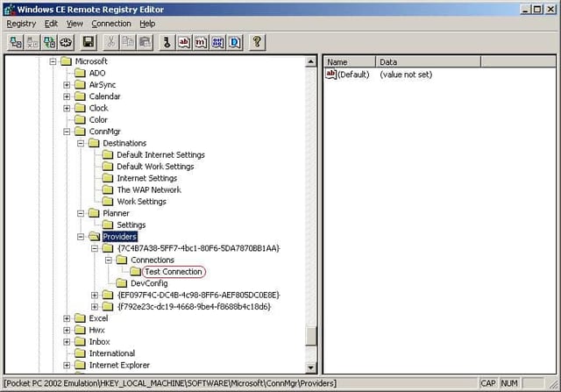Expand the {f792e23c...} provider node
The image size is (561, 392).
click(x=95, y=307)
